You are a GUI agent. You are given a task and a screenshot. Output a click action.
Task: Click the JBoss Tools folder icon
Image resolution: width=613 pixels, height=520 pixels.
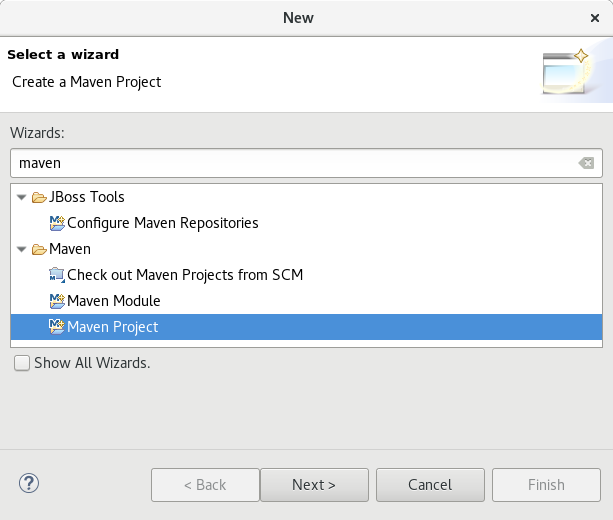[x=39, y=197]
